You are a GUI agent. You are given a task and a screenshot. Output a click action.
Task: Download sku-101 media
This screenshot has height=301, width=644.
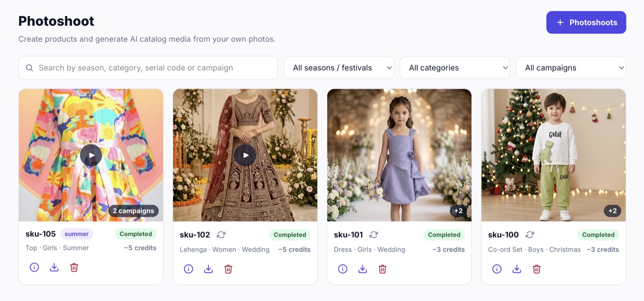tap(362, 269)
